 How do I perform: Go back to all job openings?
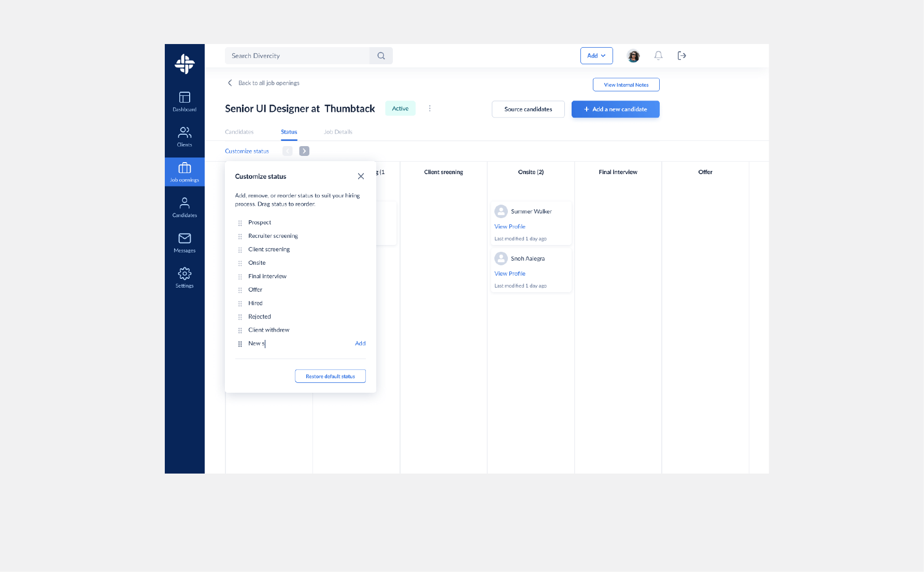point(264,83)
